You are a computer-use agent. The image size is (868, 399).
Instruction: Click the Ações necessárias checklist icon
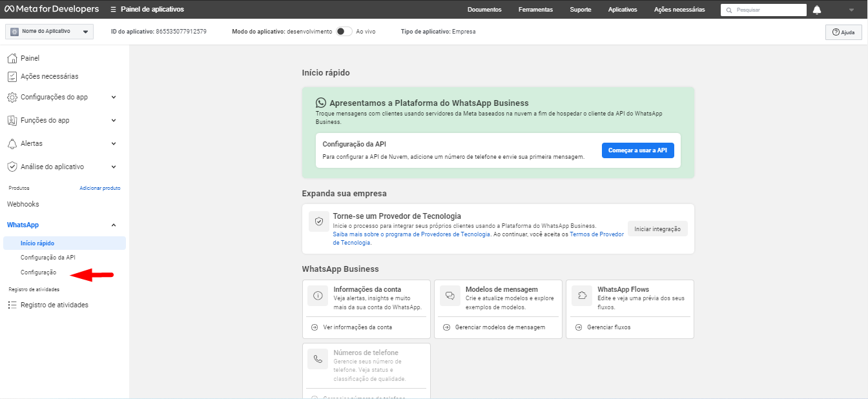(x=12, y=76)
